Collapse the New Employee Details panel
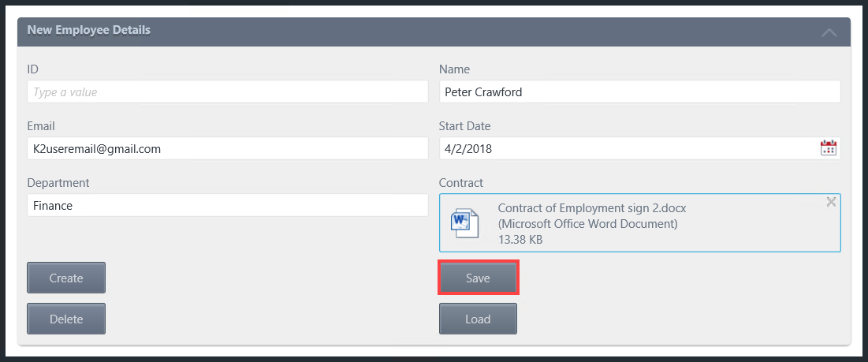This screenshot has width=868, height=362. tap(829, 32)
